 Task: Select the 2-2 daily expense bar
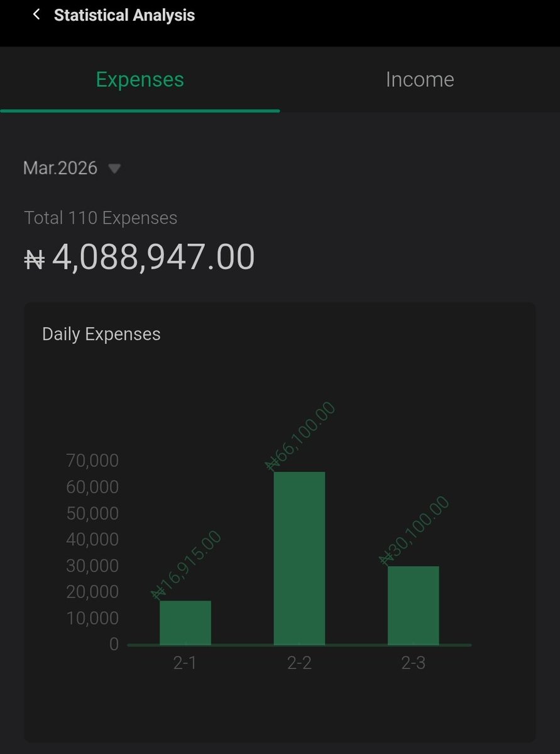coord(299,558)
